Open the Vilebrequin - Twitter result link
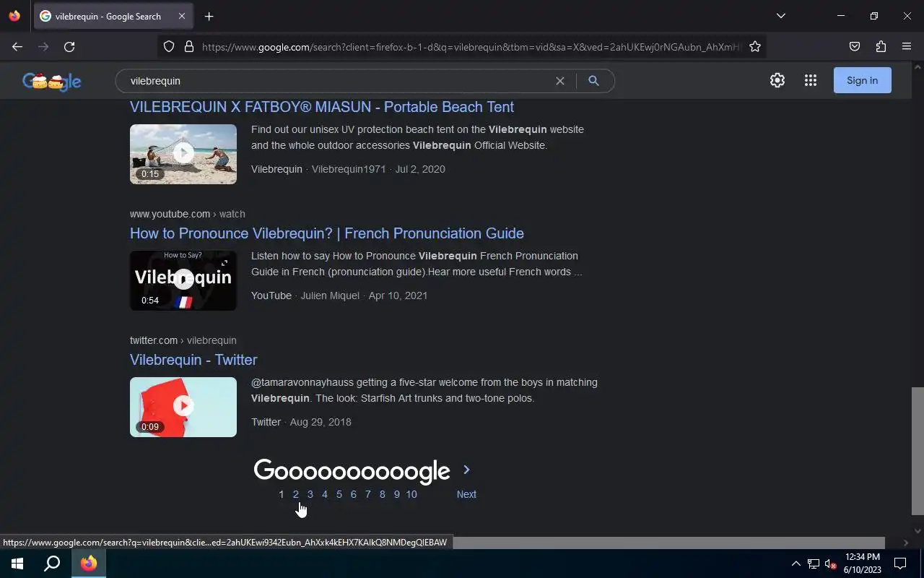Viewport: 924px width, 578px height. [193, 360]
